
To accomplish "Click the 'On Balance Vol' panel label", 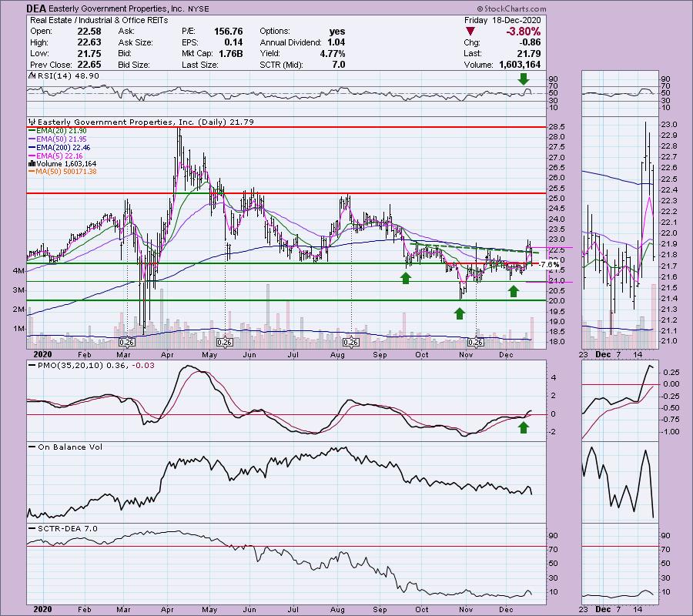I will tap(70, 447).
